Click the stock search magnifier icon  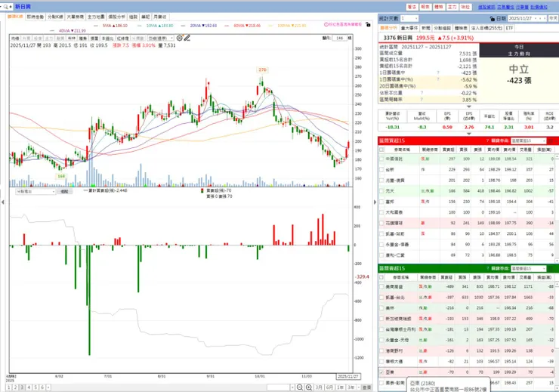click(5, 7)
